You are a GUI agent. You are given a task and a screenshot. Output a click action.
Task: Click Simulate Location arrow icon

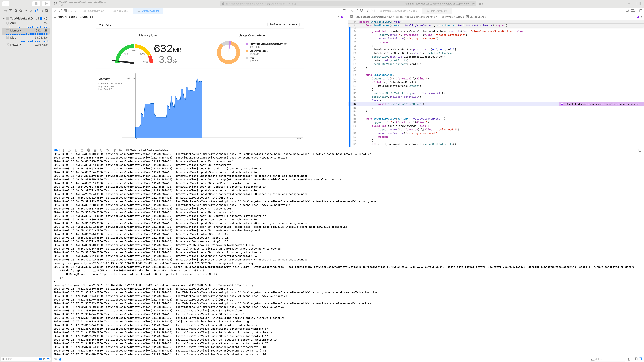click(x=114, y=150)
